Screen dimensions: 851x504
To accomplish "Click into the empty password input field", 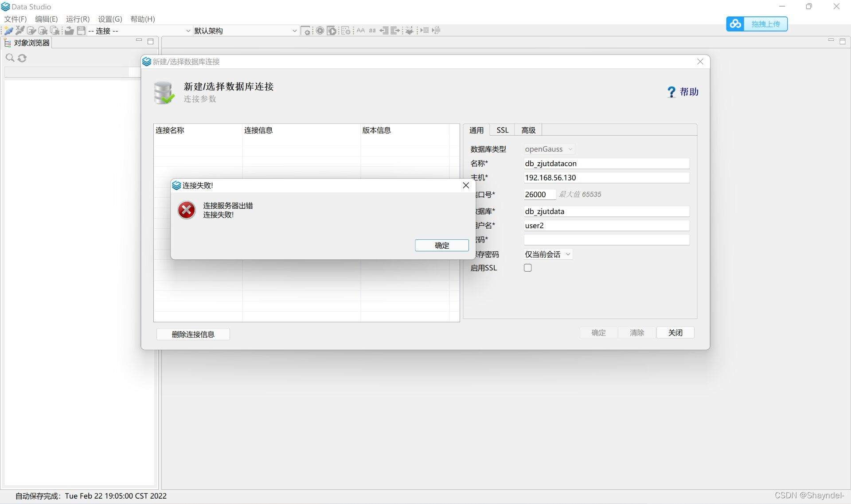I will (x=606, y=240).
